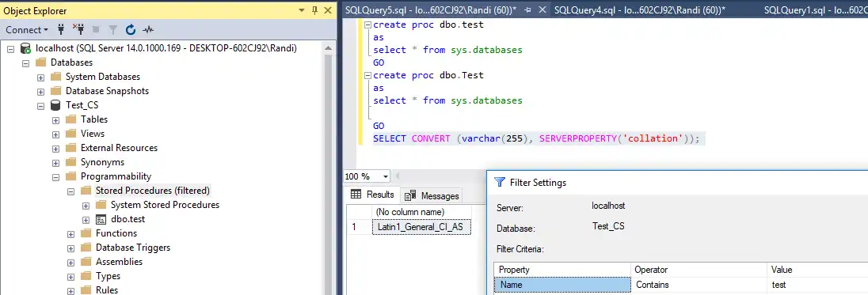Select the localhost server icon

[x=25, y=48]
